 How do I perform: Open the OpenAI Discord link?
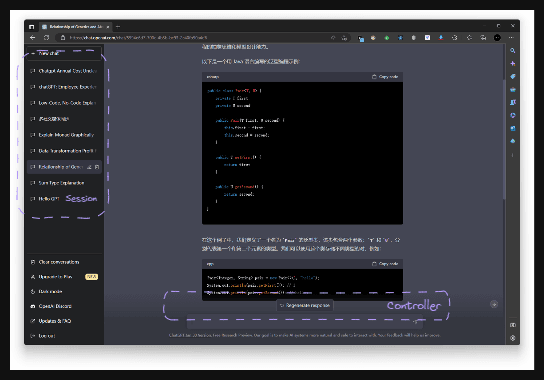(x=64, y=306)
